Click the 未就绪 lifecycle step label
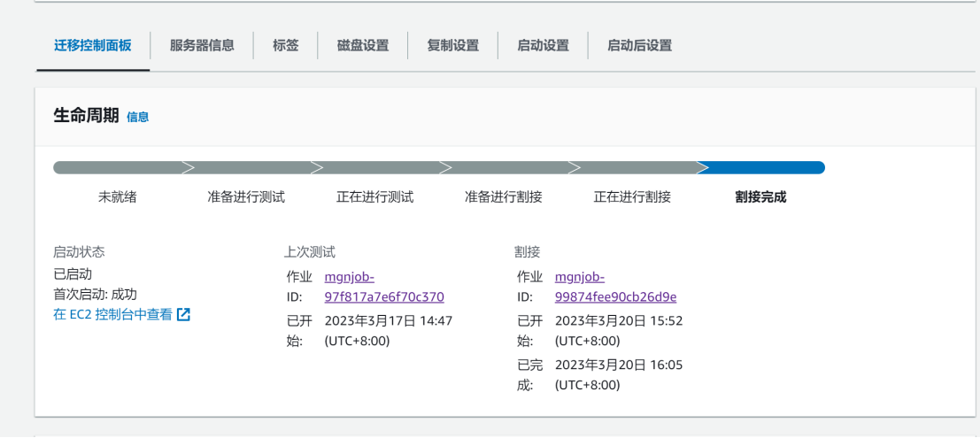 118,197
